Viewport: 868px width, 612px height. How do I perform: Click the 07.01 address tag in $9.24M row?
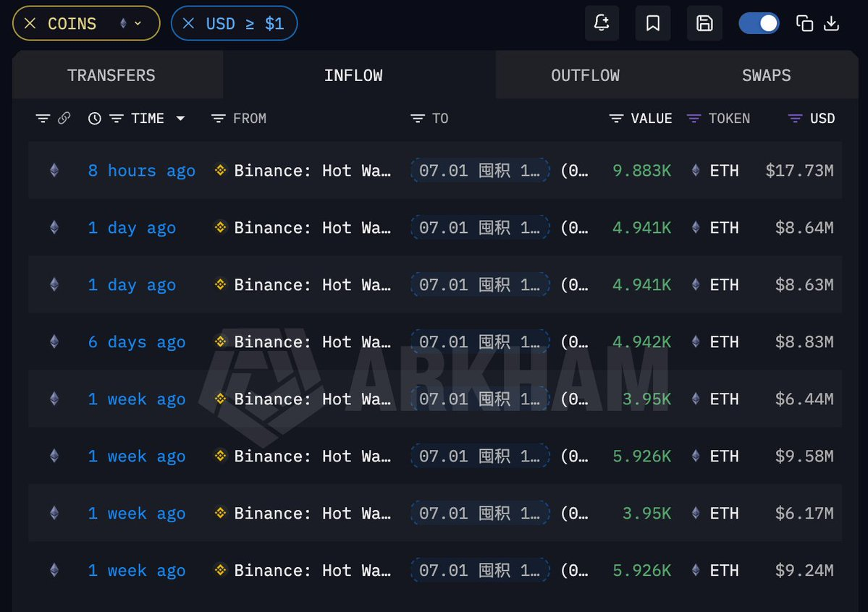coord(480,571)
